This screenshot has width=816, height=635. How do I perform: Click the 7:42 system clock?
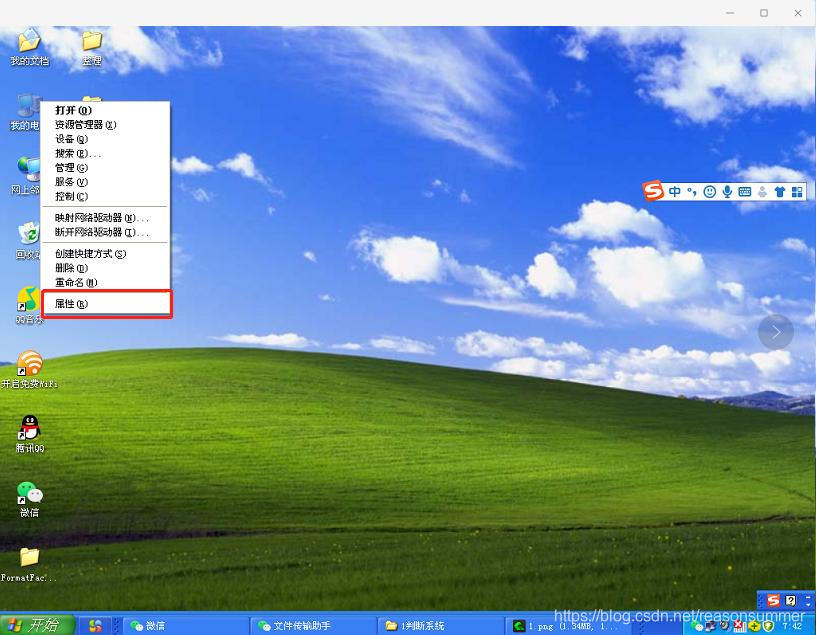click(x=792, y=626)
